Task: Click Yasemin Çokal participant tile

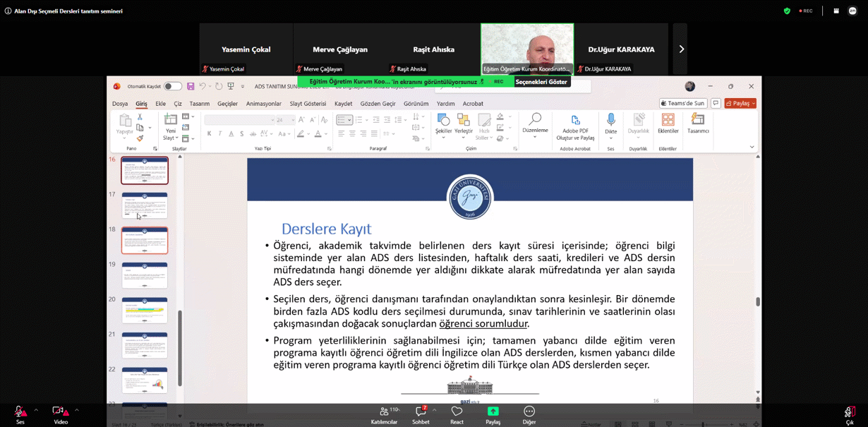Action: 246,49
